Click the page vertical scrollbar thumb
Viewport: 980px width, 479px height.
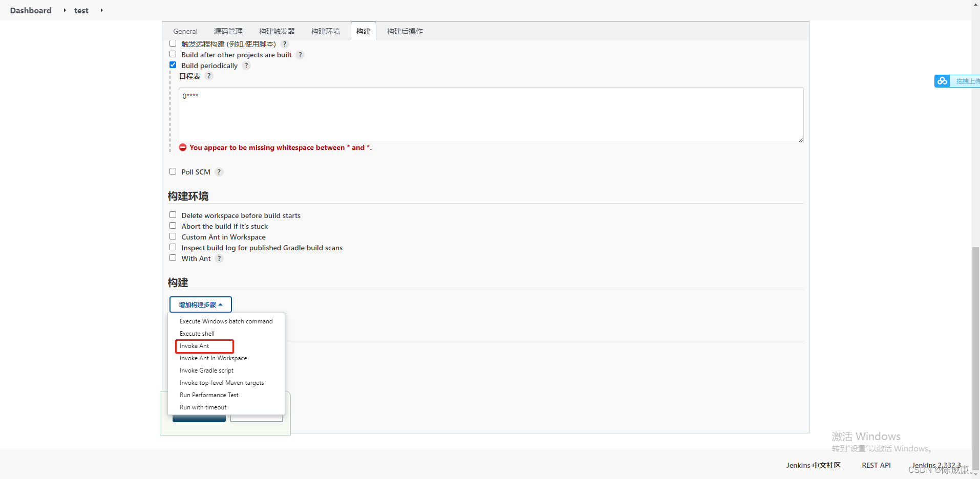pos(975,358)
